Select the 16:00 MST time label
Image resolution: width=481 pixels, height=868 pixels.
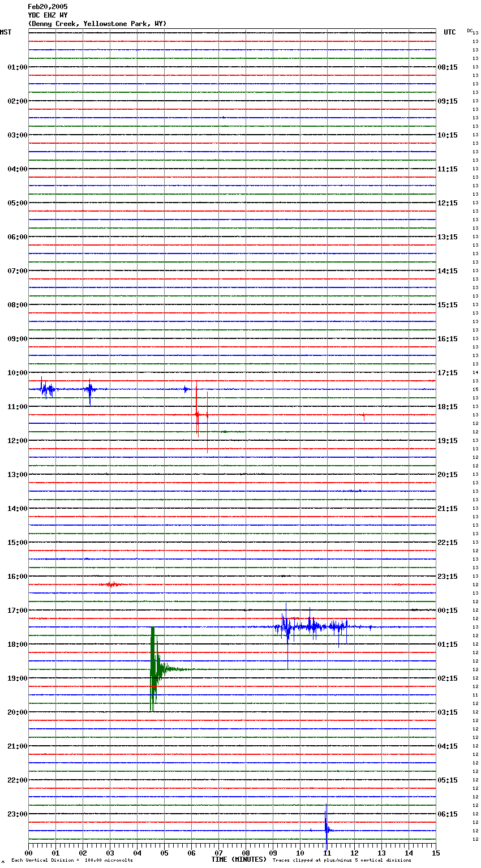[18, 577]
